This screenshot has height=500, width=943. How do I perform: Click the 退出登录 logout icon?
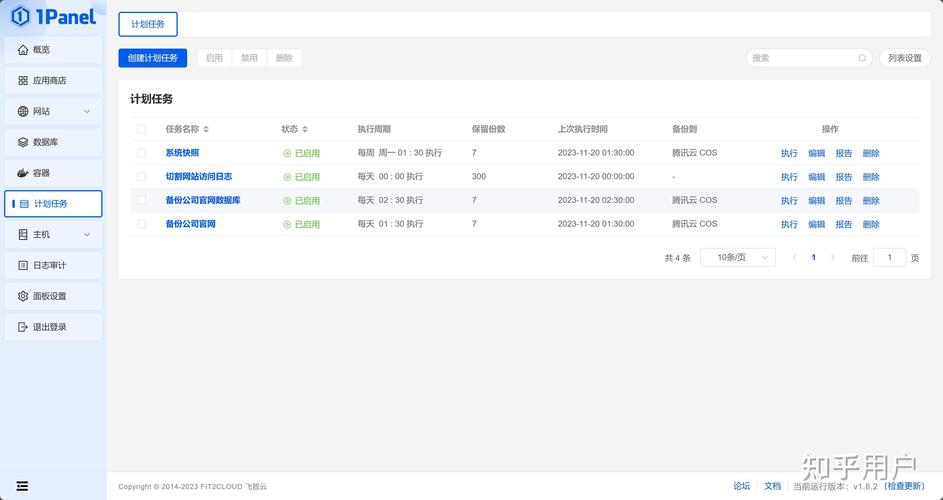(x=23, y=327)
